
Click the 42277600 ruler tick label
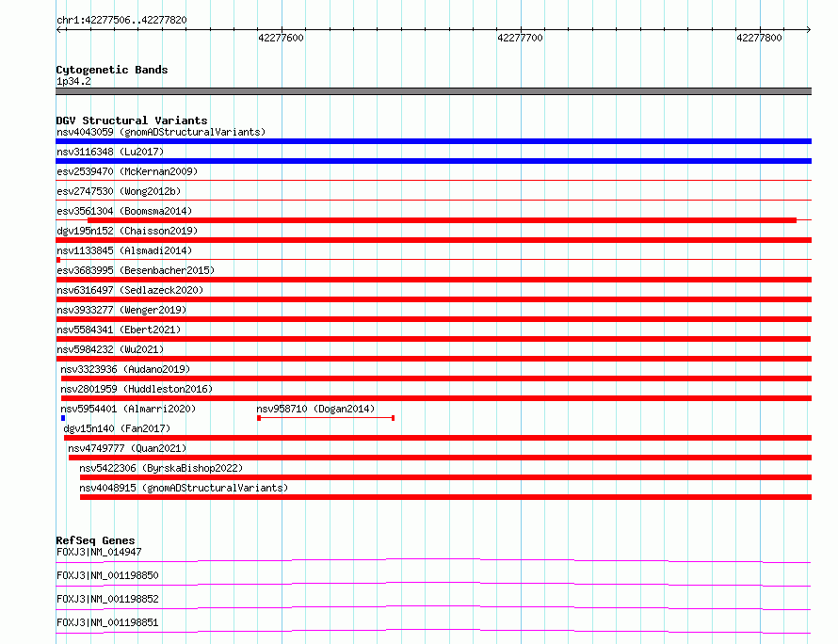click(x=281, y=38)
